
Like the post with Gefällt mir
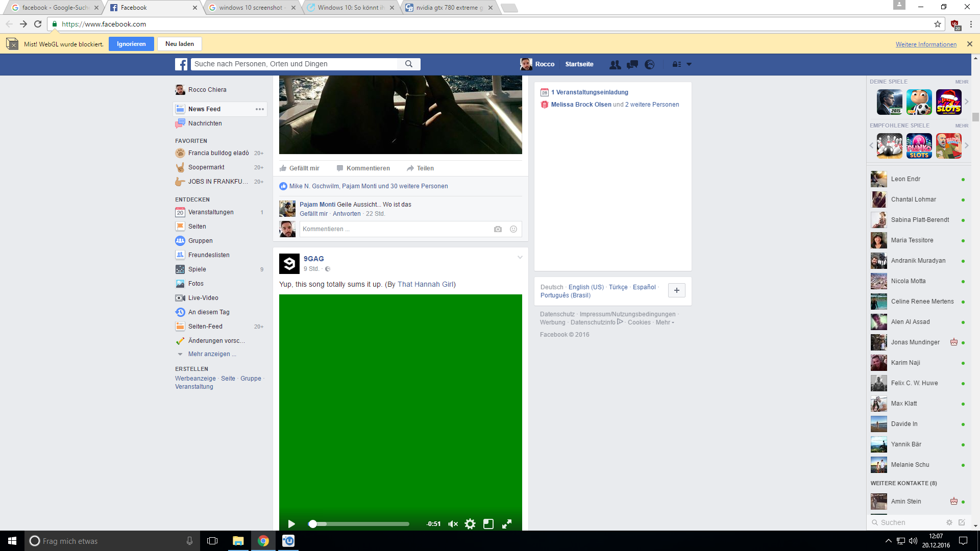(x=300, y=168)
